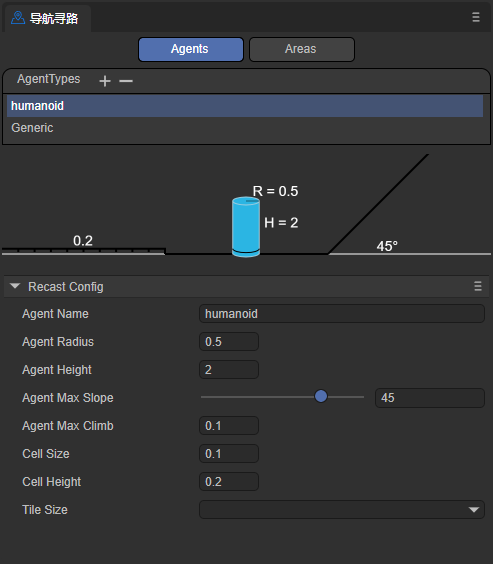The height and width of the screenshot is (564, 493).
Task: Collapse the Recast Config section
Action: click(x=15, y=286)
